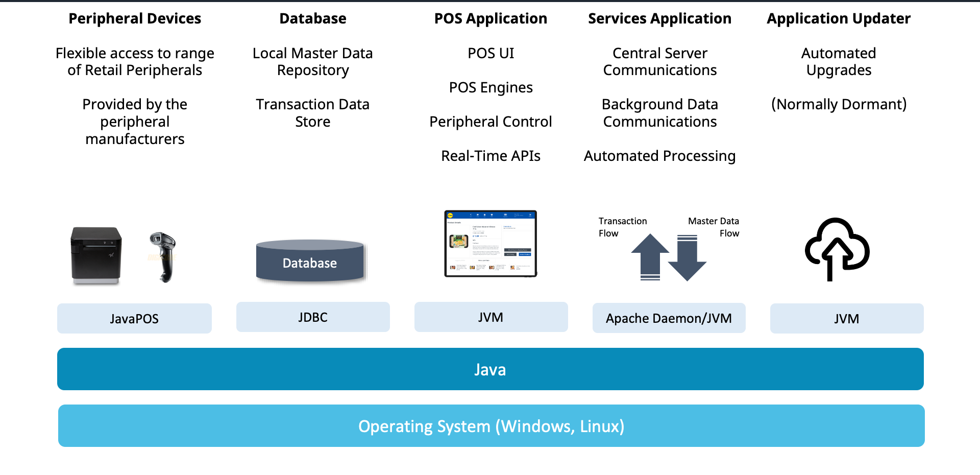Click the Real-Time APIs label
This screenshot has width=980, height=475.
(491, 156)
